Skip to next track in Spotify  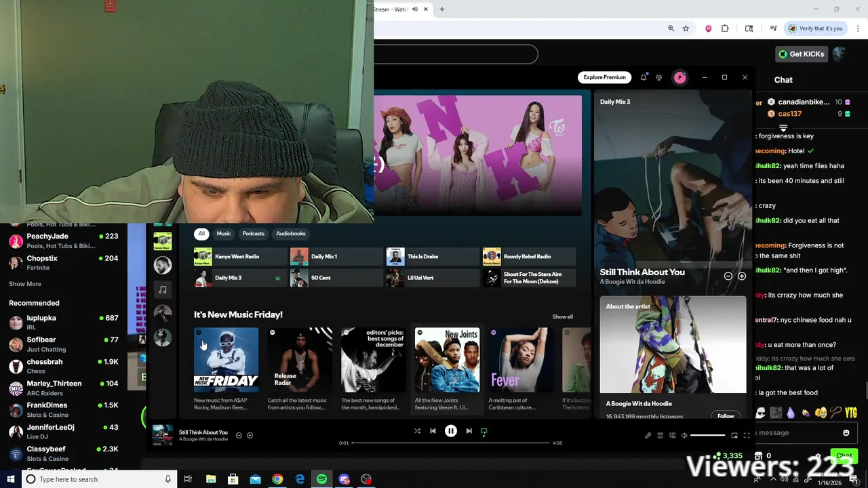click(x=469, y=431)
